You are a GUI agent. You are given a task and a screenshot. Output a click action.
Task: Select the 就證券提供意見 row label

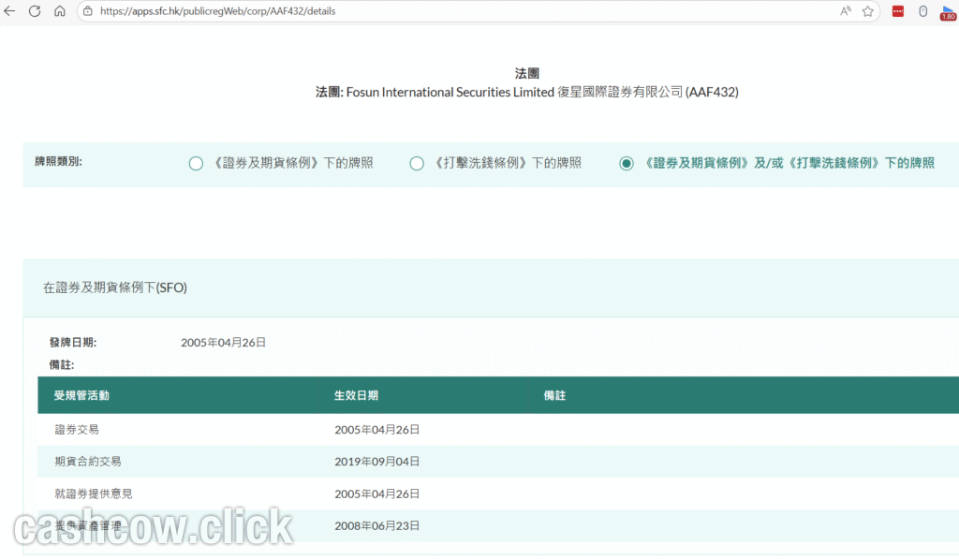(x=94, y=494)
